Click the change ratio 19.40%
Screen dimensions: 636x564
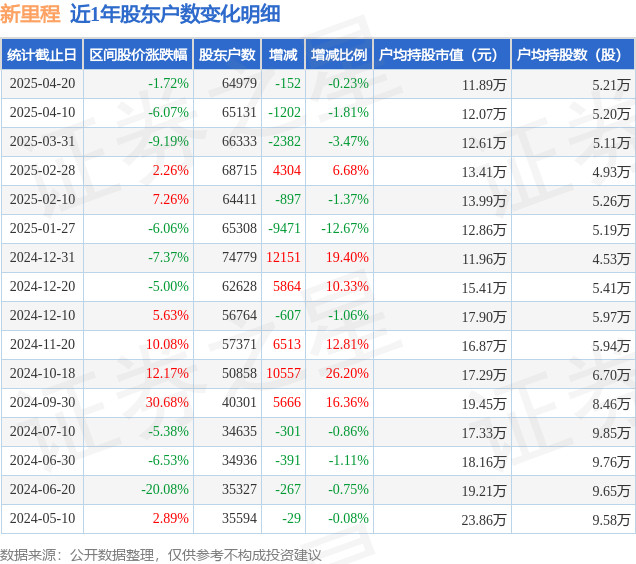pos(348,258)
